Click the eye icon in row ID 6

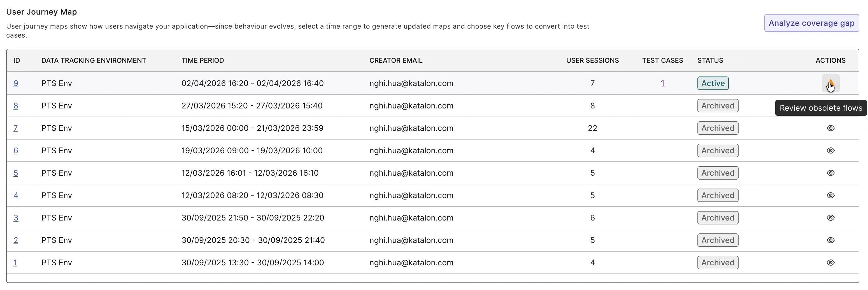pyautogui.click(x=830, y=150)
